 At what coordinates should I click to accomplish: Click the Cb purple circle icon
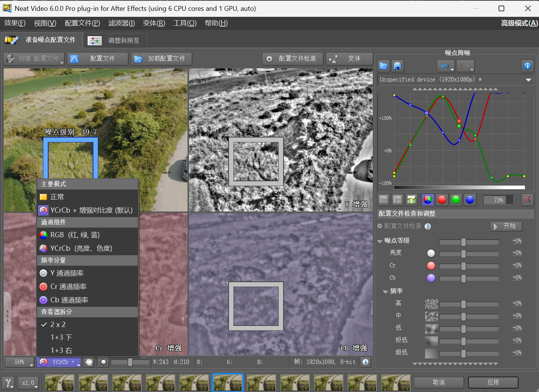431,278
